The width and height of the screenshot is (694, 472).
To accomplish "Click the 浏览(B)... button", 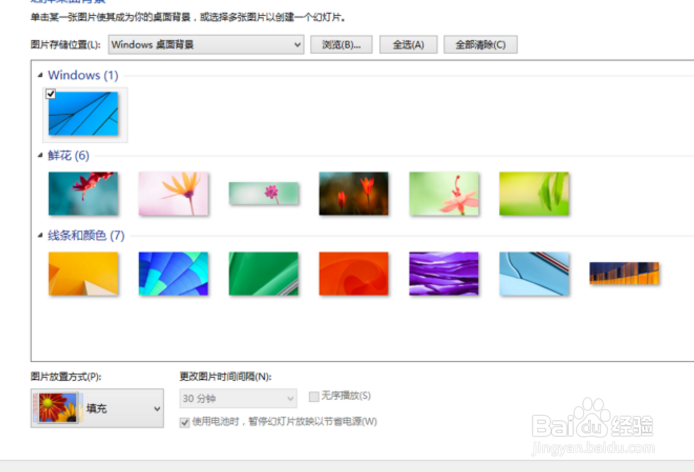I will coord(341,45).
